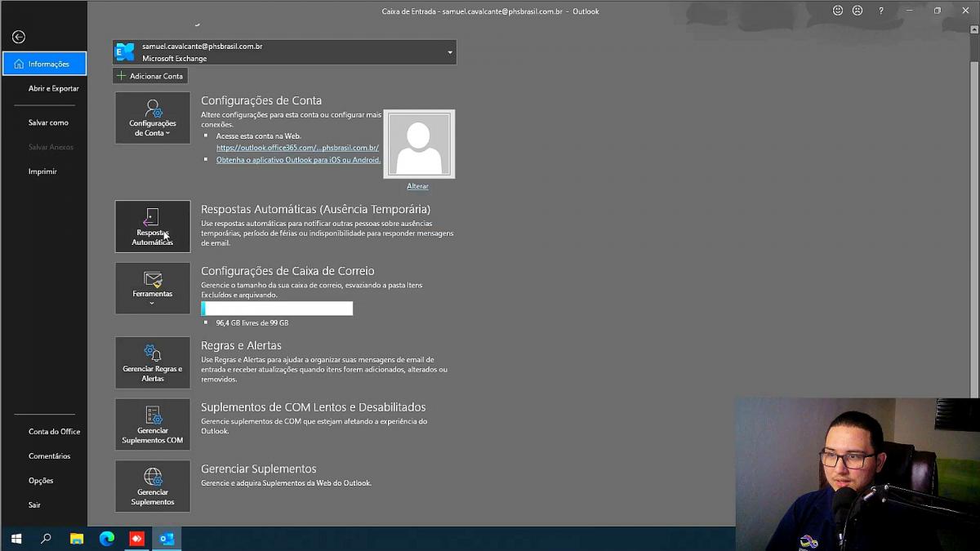Click Sair to exit Outlook

(x=34, y=504)
